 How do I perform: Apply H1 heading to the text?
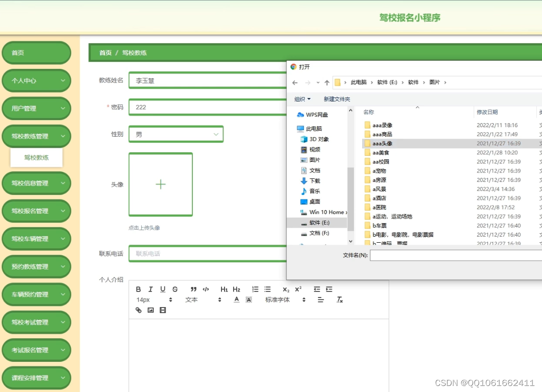pyautogui.click(x=224, y=289)
